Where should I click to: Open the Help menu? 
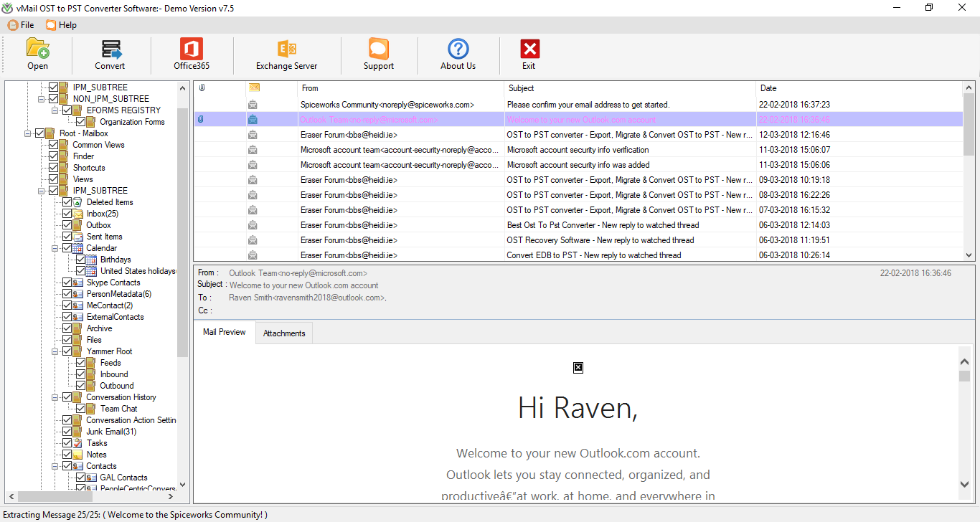pos(61,25)
